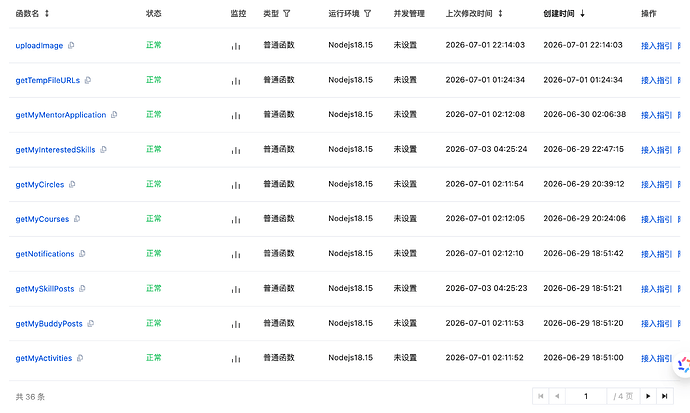This screenshot has height=413, width=690.
Task: Copy the getMySkillPosts function name
Action: (82, 289)
